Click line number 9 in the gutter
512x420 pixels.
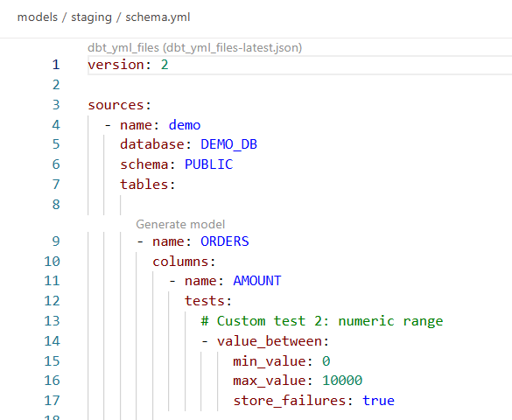pyautogui.click(x=56, y=241)
